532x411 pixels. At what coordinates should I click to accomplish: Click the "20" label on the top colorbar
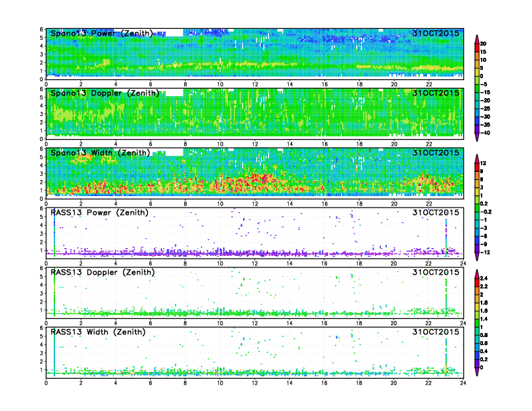(x=483, y=44)
